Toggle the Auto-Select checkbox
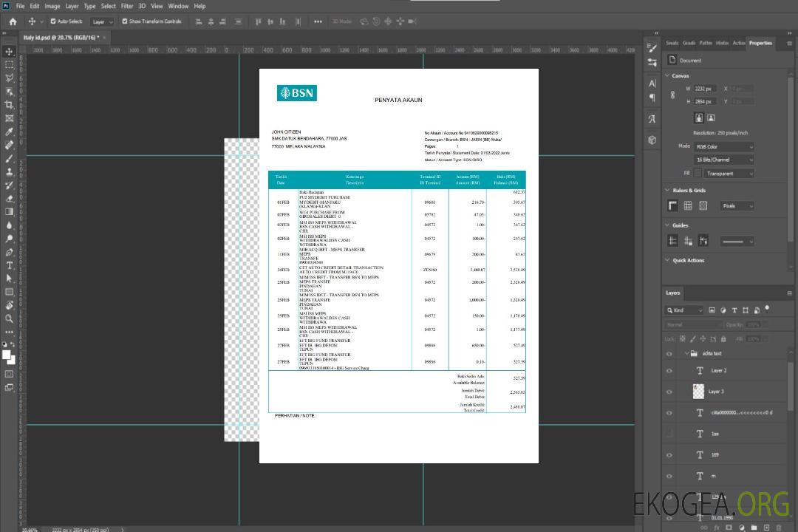The width and height of the screenshot is (798, 532). 53,21
